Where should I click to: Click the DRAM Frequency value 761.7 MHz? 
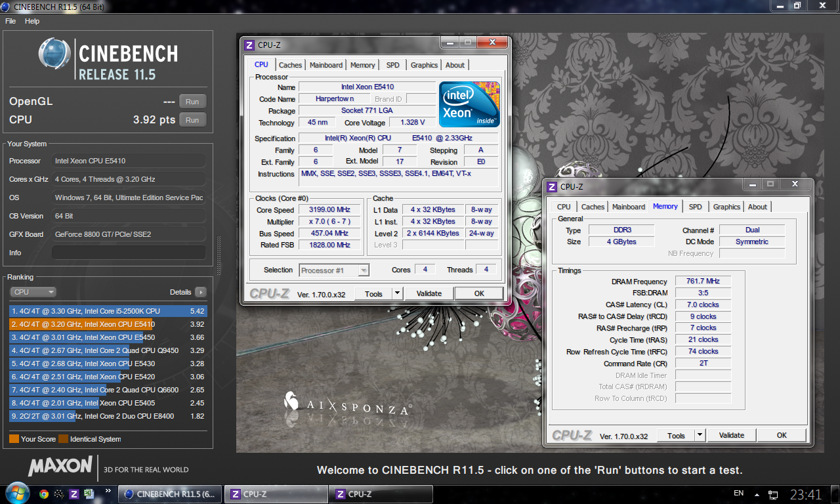[x=703, y=281]
